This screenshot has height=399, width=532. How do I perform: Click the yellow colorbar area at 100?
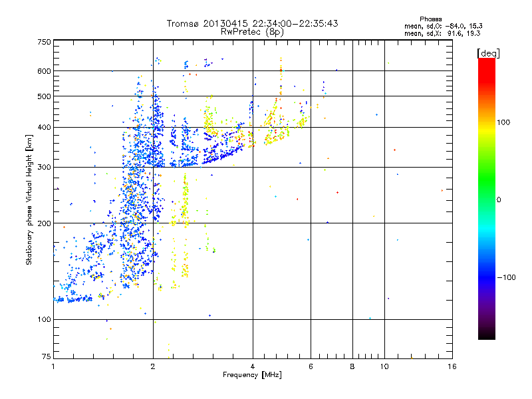click(x=487, y=123)
